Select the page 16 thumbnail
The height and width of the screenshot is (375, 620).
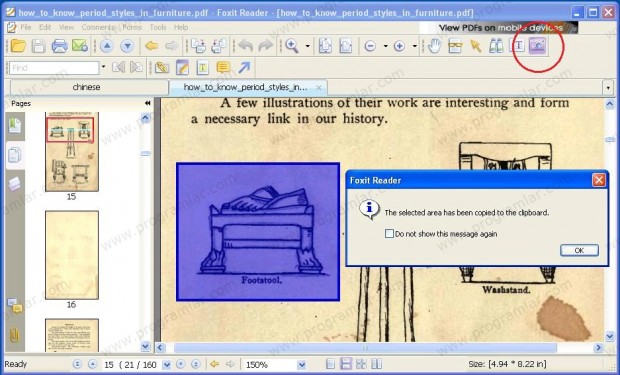pyautogui.click(x=72, y=255)
